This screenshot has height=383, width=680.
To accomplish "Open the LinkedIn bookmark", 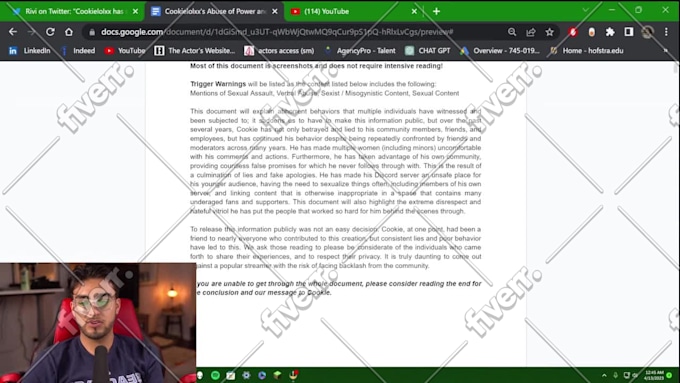I will click(29, 51).
